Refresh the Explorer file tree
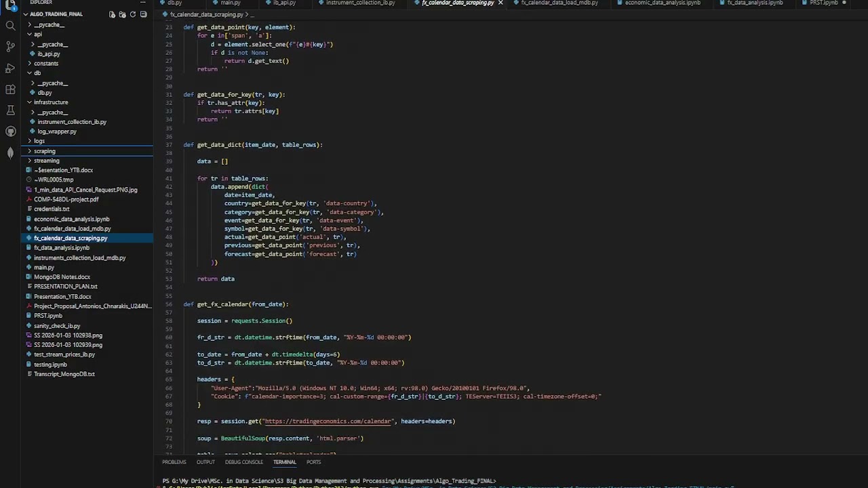This screenshot has height=488, width=868. [133, 14]
